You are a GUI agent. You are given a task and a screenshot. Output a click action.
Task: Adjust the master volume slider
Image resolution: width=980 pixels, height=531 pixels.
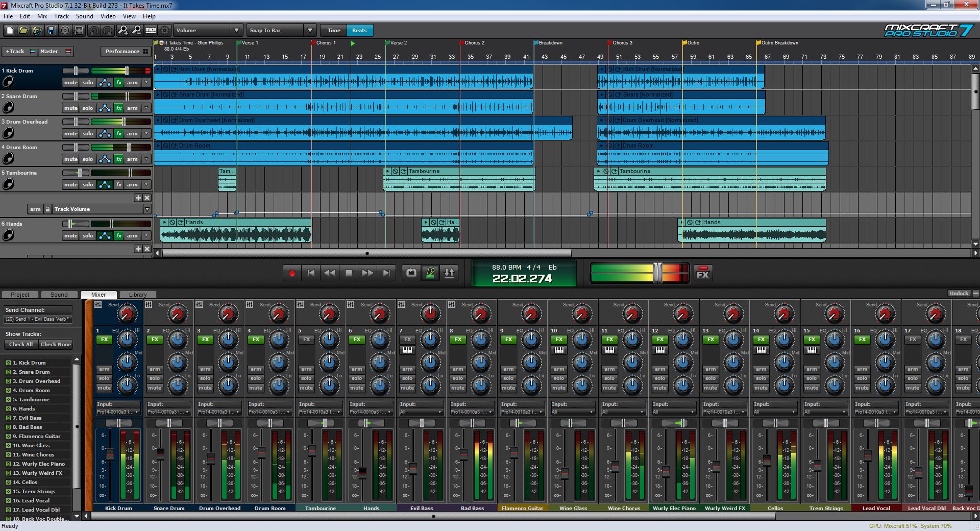coord(657,273)
